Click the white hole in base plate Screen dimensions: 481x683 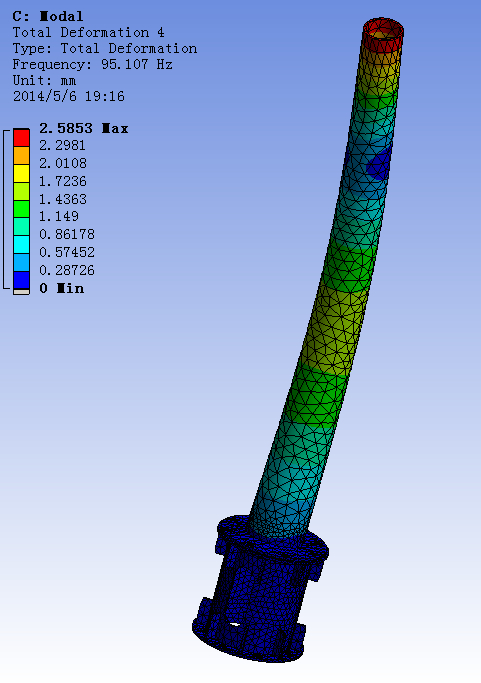click(x=234, y=624)
